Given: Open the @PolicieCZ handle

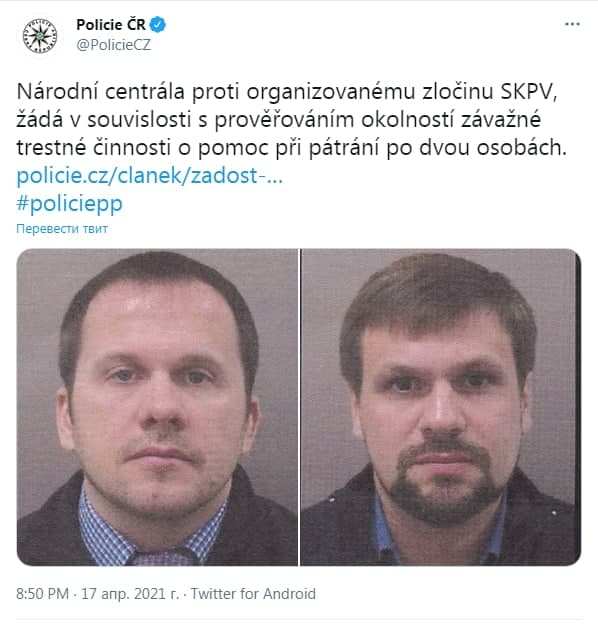Looking at the screenshot, I should click(114, 45).
